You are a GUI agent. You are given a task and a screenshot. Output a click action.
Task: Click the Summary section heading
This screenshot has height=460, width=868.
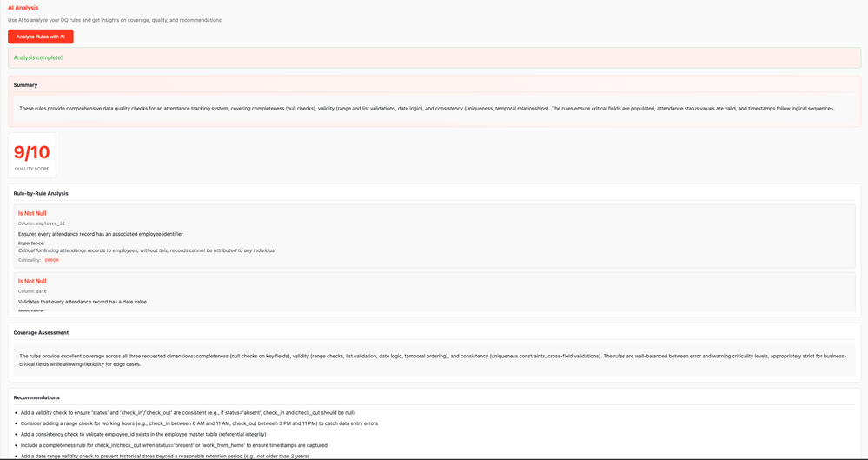click(25, 85)
